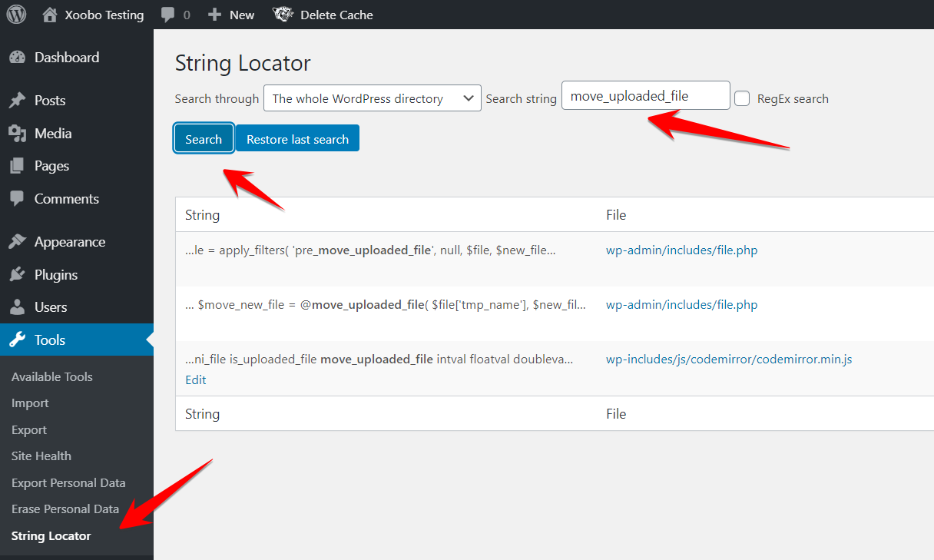Screen dimensions: 934x560
Task: Click the Plugins plug icon
Action: pyautogui.click(x=17, y=275)
